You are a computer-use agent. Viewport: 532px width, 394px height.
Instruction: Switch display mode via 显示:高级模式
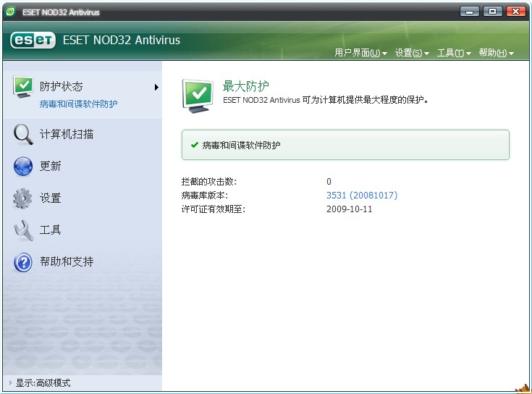[x=43, y=383]
